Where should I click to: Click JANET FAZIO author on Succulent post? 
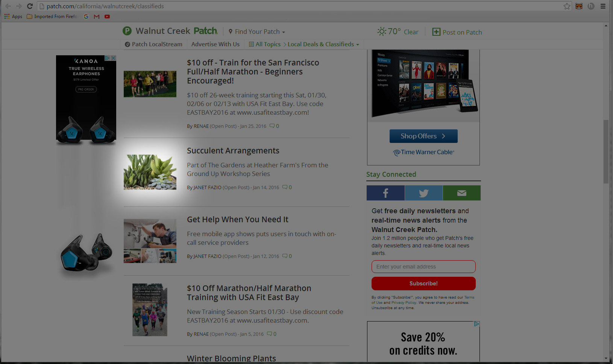207,187
